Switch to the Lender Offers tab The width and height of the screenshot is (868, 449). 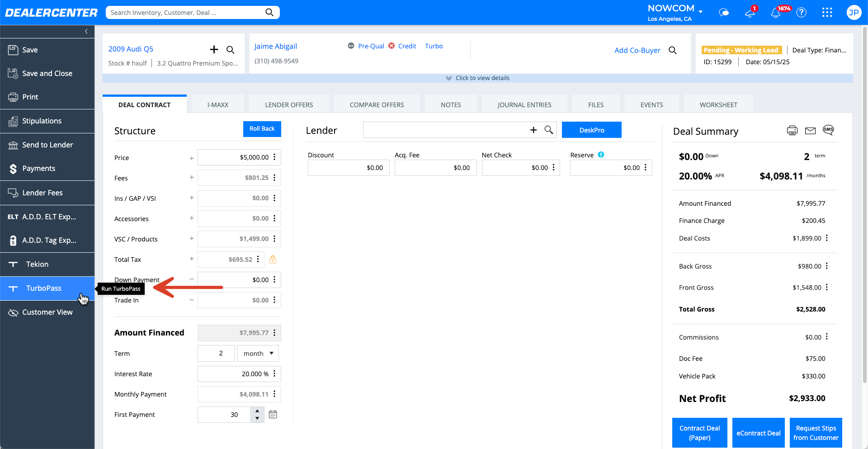point(289,104)
